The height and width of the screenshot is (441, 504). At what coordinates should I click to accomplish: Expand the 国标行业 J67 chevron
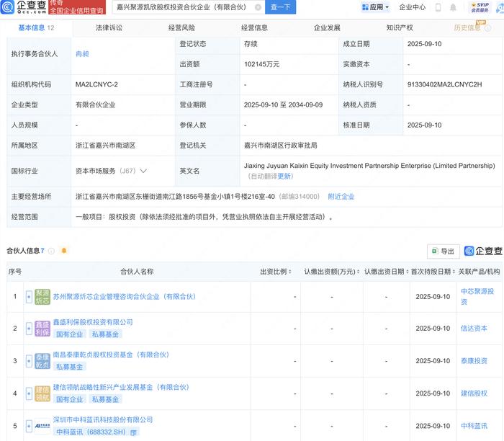pyautogui.click(x=143, y=171)
